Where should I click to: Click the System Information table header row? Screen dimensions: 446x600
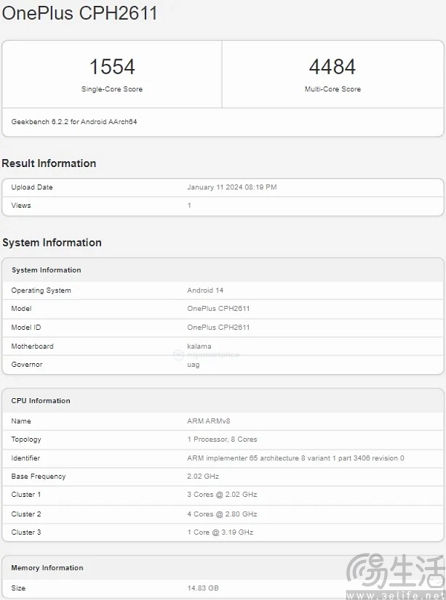pyautogui.click(x=223, y=270)
